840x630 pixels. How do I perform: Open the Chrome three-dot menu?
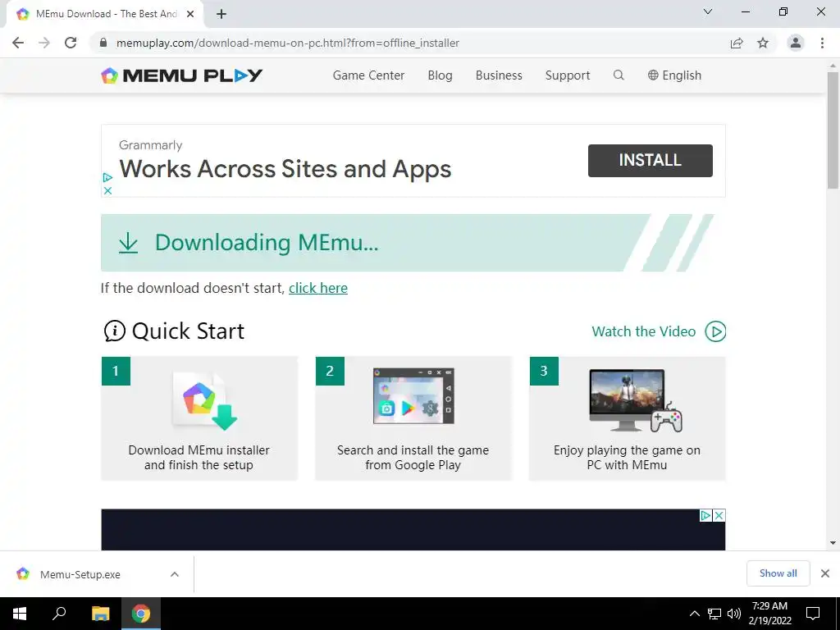click(822, 43)
